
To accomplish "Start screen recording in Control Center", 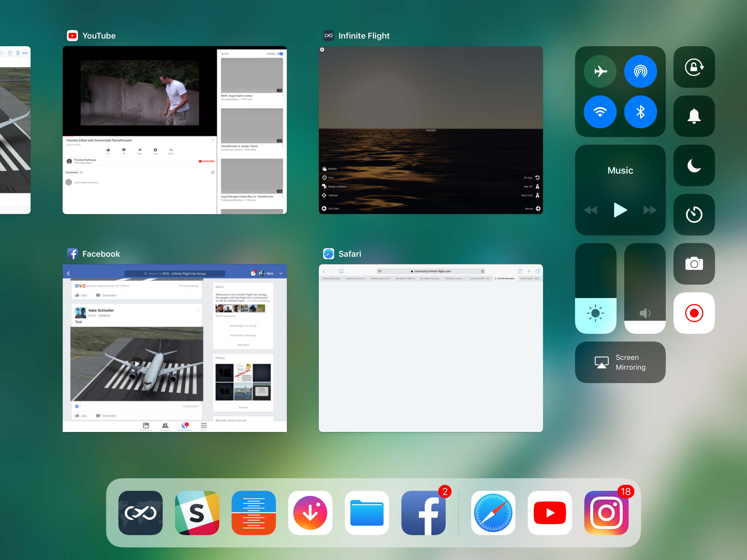I will click(694, 313).
